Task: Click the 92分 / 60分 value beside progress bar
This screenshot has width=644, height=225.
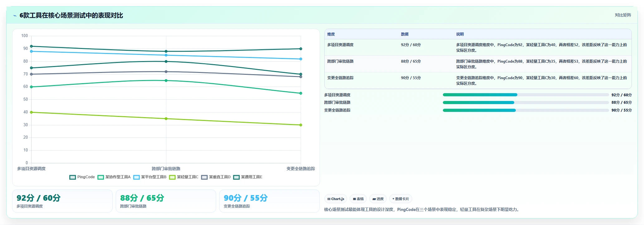Action: 622,95
